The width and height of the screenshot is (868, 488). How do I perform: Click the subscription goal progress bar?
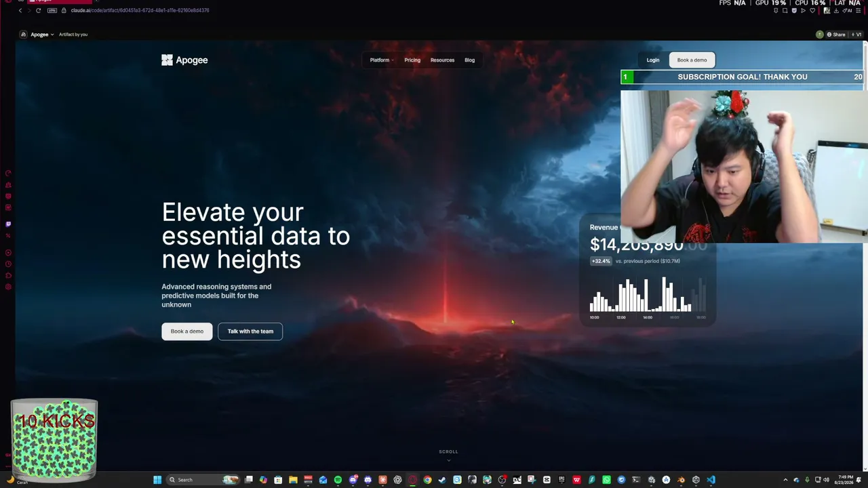click(x=743, y=77)
